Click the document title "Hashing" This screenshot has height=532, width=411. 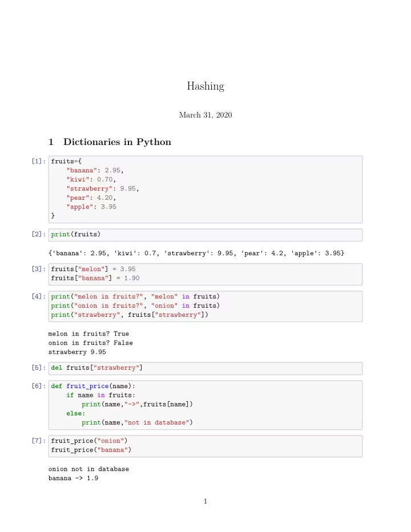point(205,86)
